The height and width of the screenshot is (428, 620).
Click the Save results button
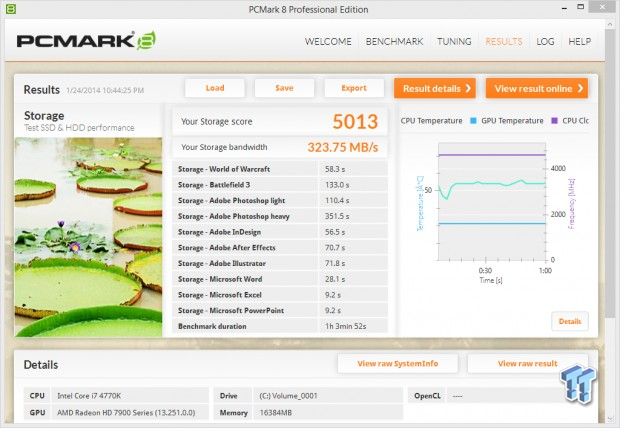(284, 88)
